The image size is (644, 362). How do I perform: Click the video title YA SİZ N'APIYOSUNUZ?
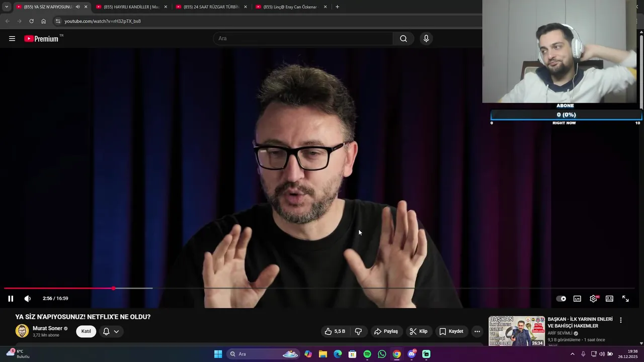pyautogui.click(x=83, y=317)
